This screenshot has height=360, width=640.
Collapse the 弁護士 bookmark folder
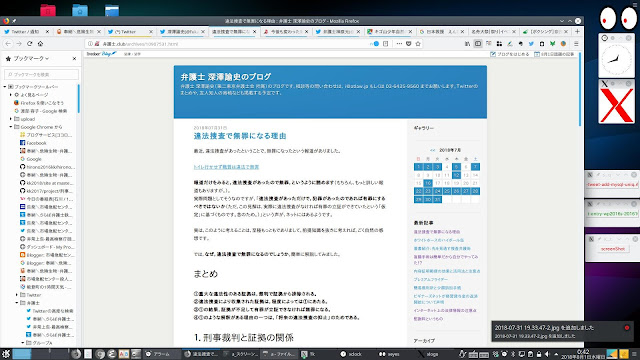[x=17, y=303]
